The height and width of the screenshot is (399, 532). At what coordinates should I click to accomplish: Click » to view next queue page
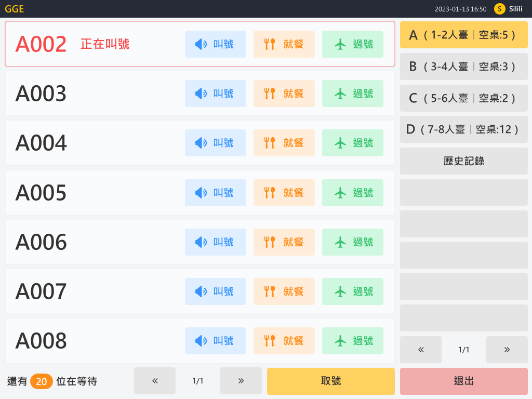point(241,381)
